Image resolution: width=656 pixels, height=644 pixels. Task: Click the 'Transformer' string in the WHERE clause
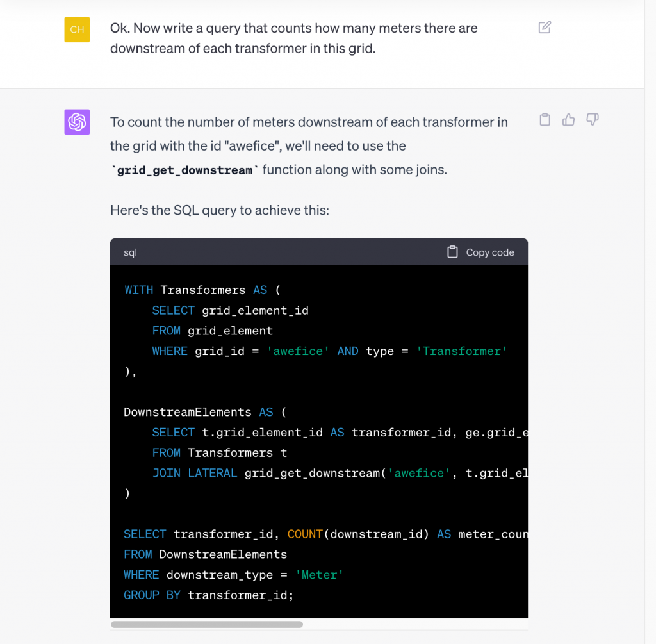[x=461, y=351]
